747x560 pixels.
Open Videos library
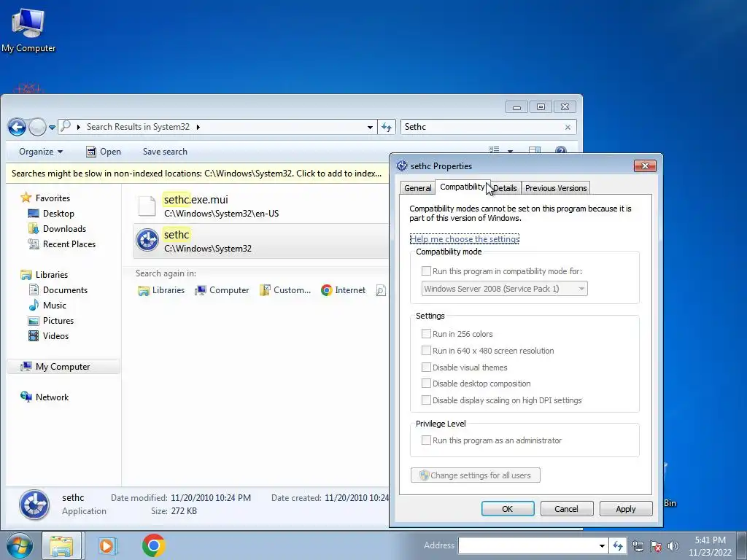pyautogui.click(x=49, y=335)
